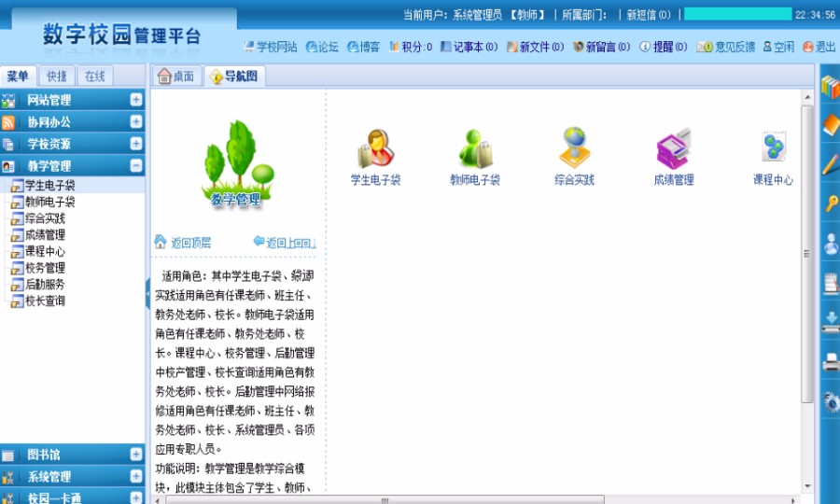Open the 学校网站 link in top toolbar
This screenshot has width=840, height=504.
click(x=271, y=47)
